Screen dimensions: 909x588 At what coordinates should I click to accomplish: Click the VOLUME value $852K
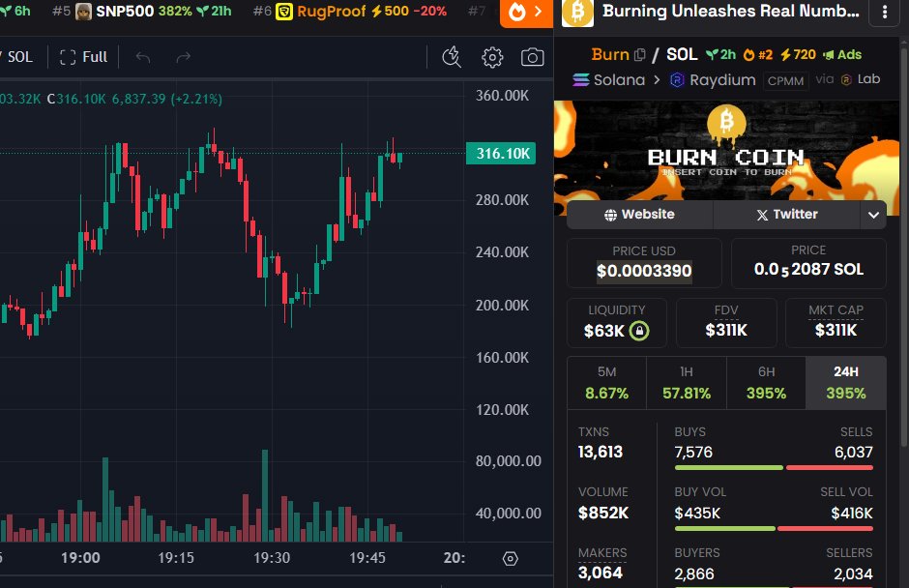pos(603,514)
